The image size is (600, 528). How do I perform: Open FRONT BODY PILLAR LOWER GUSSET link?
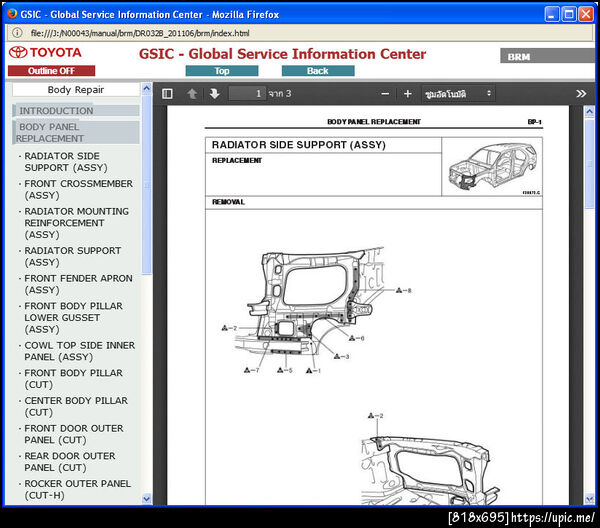[73, 318]
